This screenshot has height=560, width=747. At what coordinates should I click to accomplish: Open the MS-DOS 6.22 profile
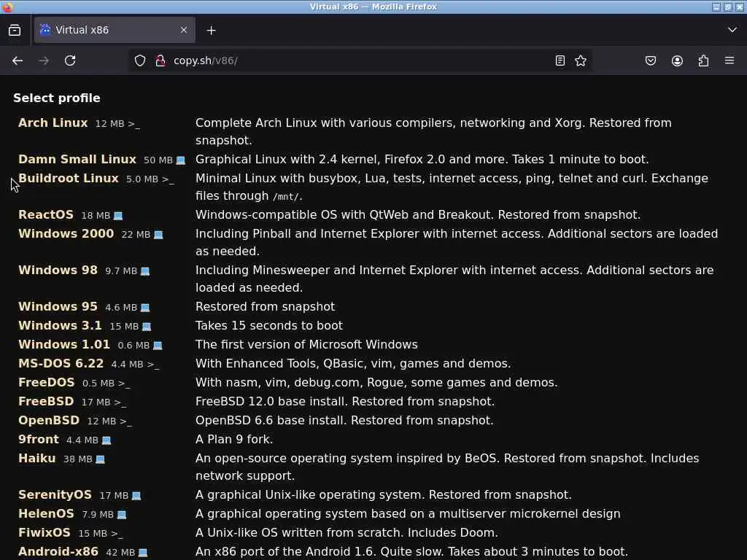click(x=61, y=363)
